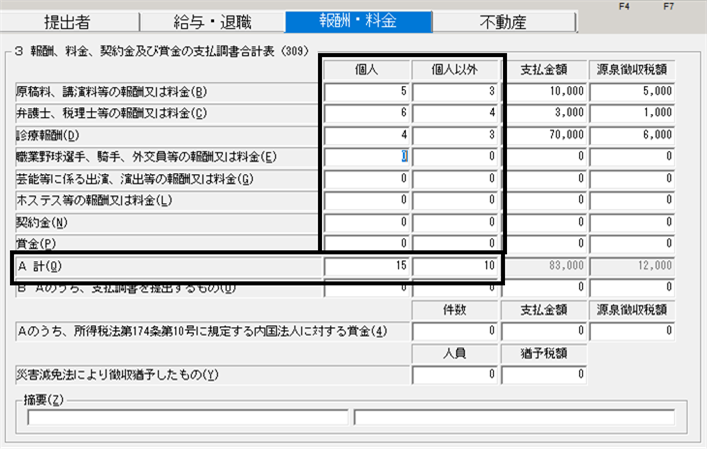Click 源泉徴収税額 1,000 in 弁護士(C) row
Image resolution: width=707 pixels, height=449 pixels.
[x=632, y=113]
